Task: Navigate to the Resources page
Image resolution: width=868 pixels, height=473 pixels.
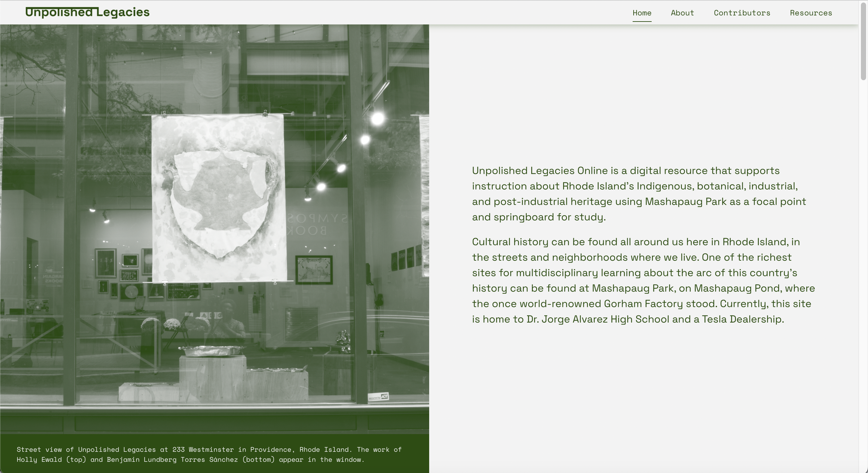Action: pyautogui.click(x=811, y=13)
